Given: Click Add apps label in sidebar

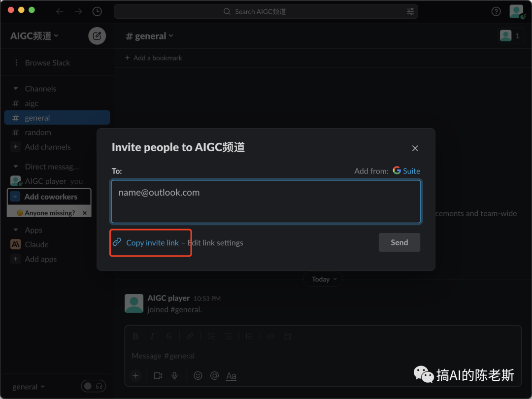Looking at the screenshot, I should [41, 259].
